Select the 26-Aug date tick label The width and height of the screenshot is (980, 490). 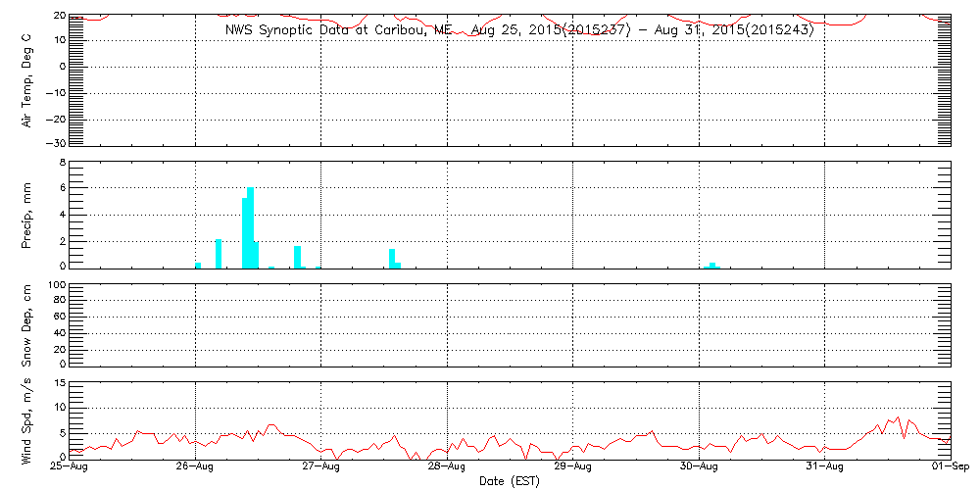(195, 468)
